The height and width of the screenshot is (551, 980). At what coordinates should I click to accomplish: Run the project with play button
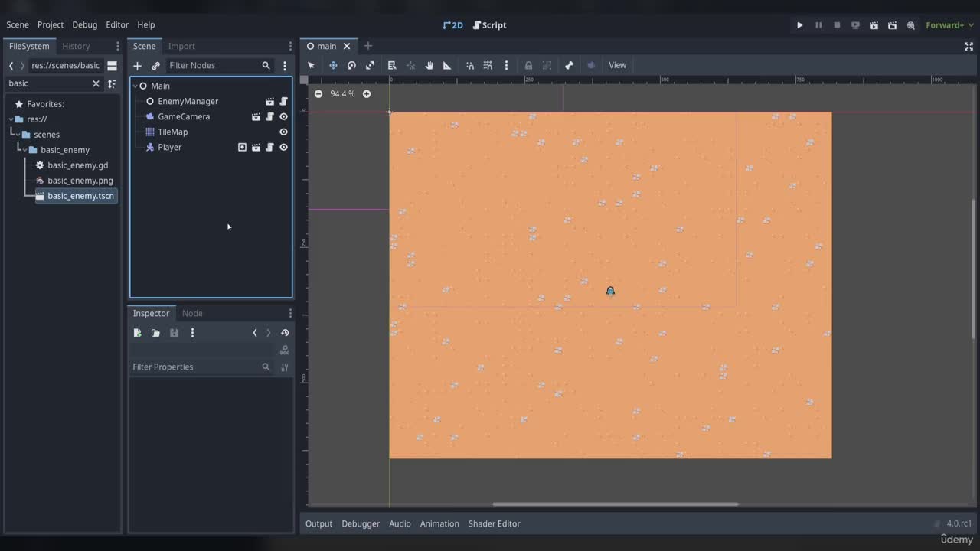800,25
